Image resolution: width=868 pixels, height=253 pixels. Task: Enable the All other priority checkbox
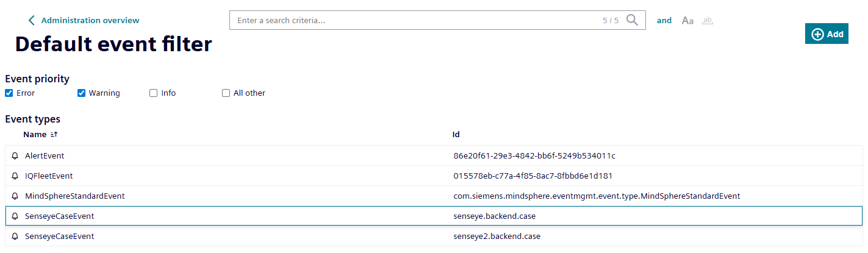click(x=226, y=93)
